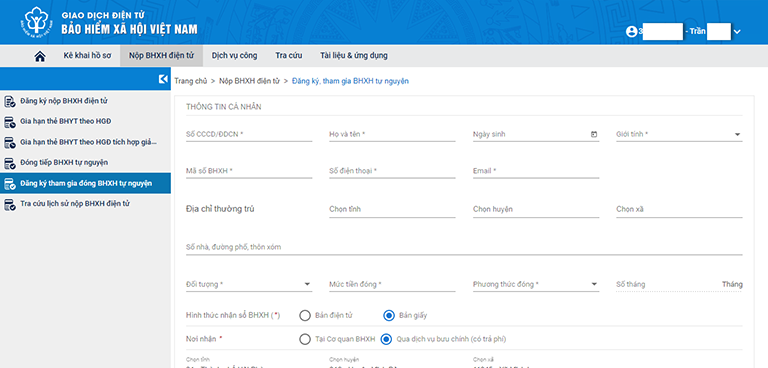Select Bản điện tử radio option
Viewport: 768px width, 368px height.
tap(305, 316)
